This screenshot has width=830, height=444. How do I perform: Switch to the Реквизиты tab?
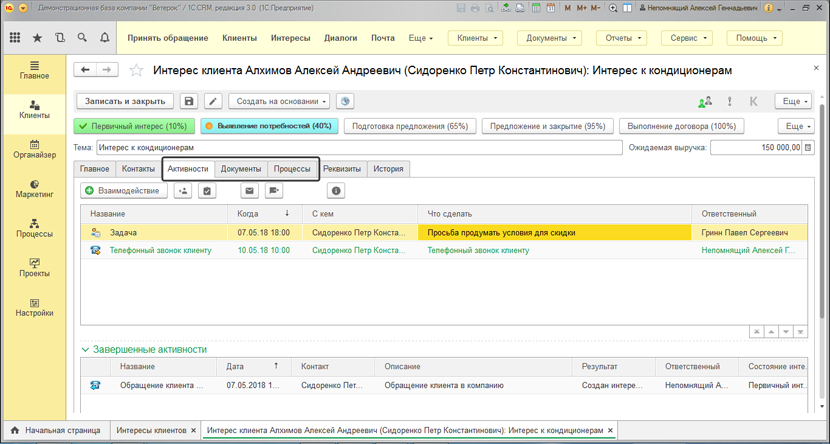click(x=343, y=169)
